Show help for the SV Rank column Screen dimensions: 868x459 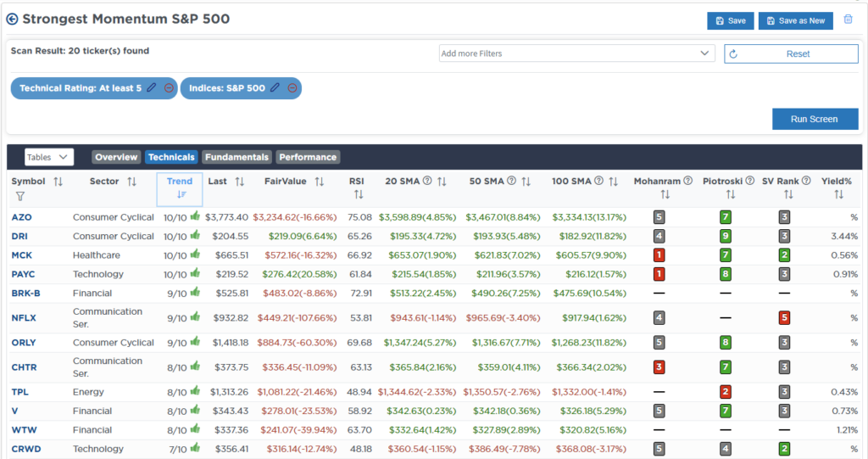[807, 181]
